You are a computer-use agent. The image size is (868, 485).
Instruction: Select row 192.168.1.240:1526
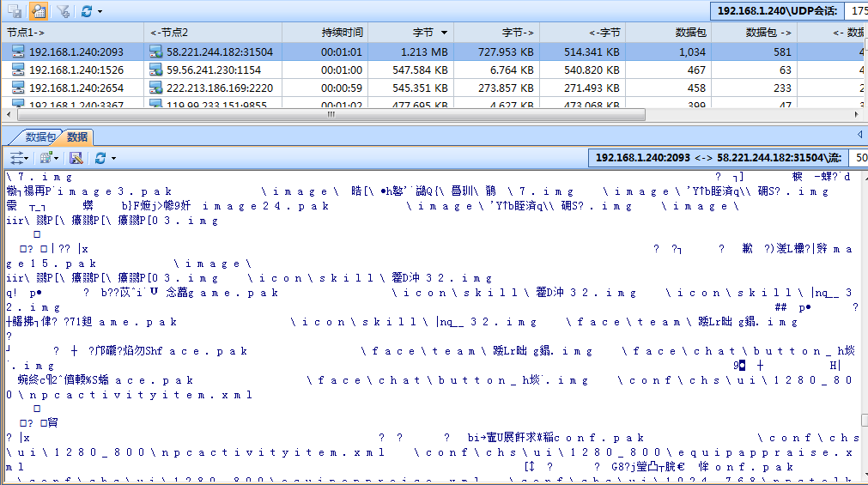434,70
